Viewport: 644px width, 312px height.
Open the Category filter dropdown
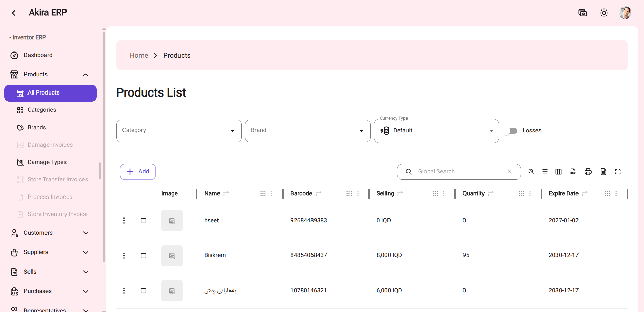[x=179, y=131]
